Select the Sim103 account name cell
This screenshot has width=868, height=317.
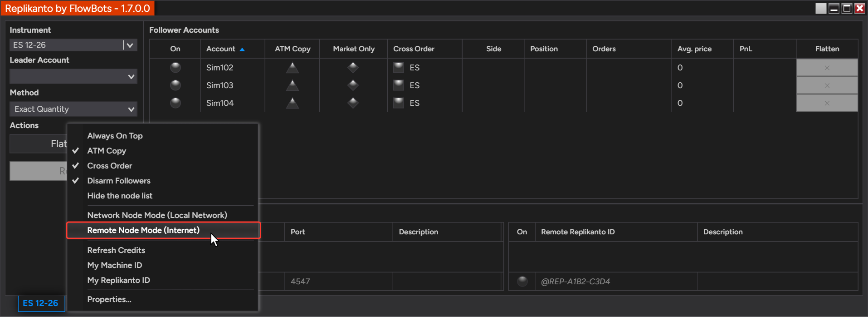coord(232,85)
